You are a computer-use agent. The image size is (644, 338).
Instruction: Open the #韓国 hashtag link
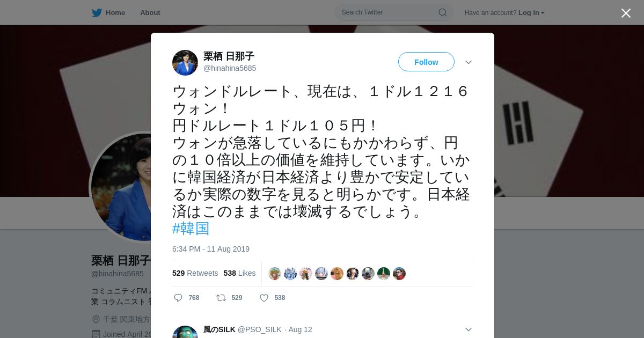(x=191, y=229)
